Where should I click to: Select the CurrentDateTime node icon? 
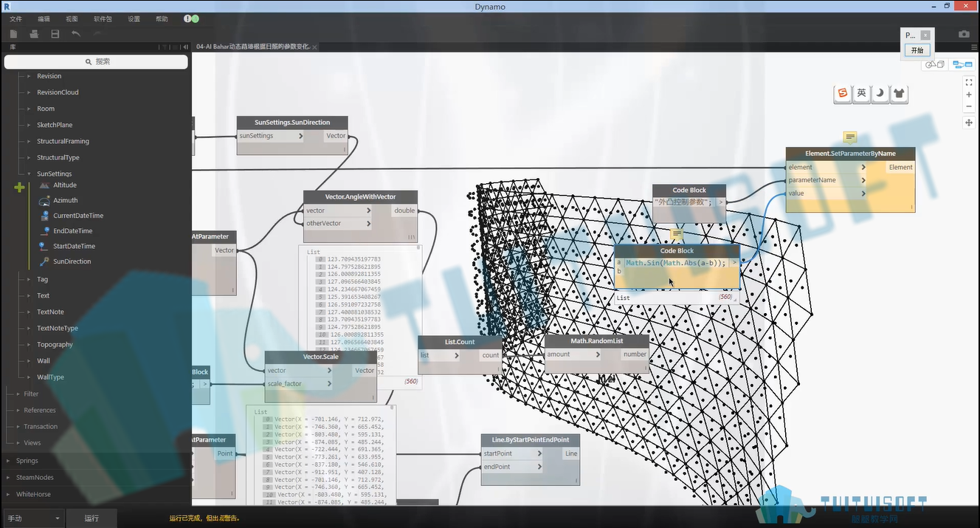point(44,216)
